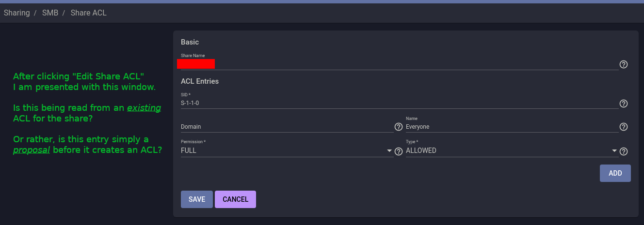Open help for the Share Name field
The width and height of the screenshot is (644, 225).
click(x=624, y=64)
